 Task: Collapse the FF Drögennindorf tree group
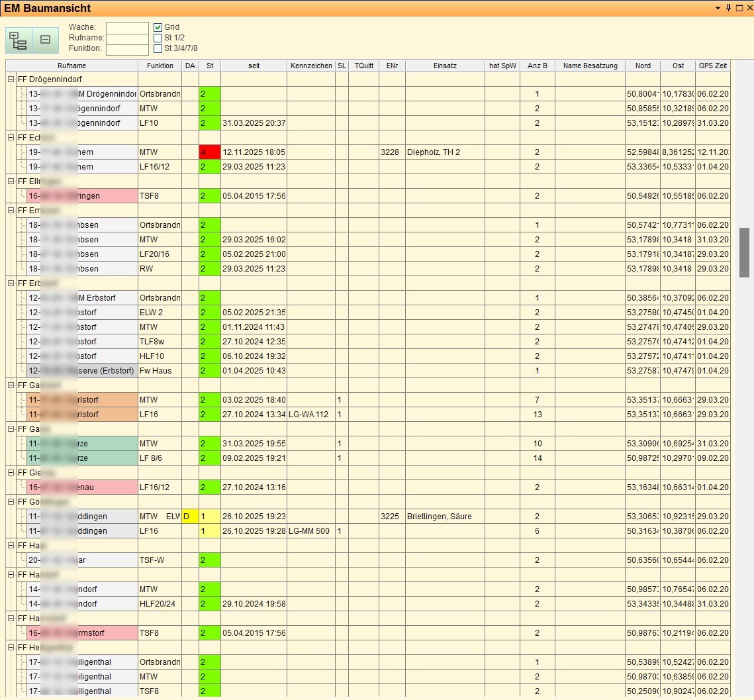[x=11, y=79]
